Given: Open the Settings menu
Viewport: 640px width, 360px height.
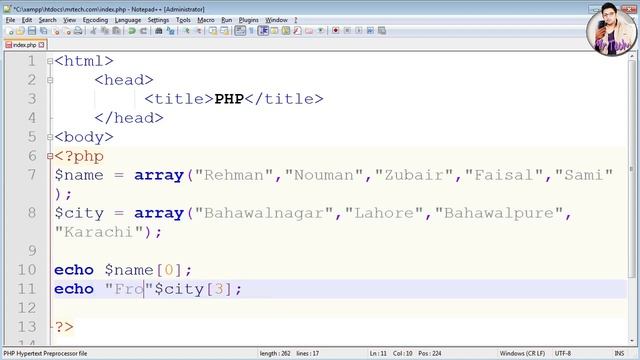Looking at the screenshot, I should [x=158, y=20].
